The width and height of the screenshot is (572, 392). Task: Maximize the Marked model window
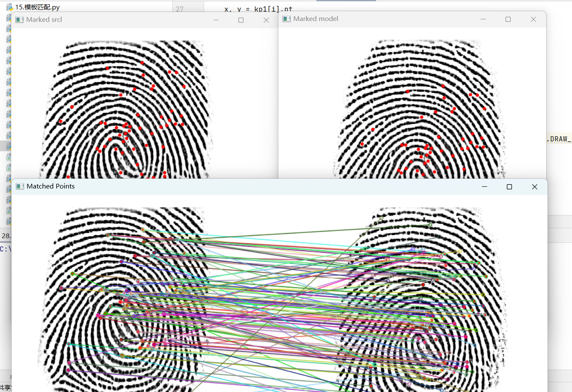point(508,19)
